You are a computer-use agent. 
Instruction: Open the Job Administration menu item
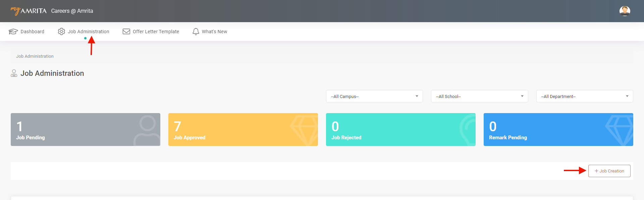click(x=84, y=32)
